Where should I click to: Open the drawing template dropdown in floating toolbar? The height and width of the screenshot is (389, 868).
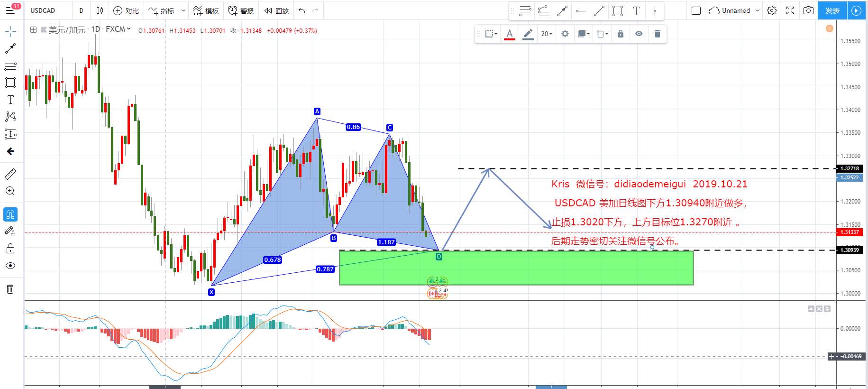point(491,34)
